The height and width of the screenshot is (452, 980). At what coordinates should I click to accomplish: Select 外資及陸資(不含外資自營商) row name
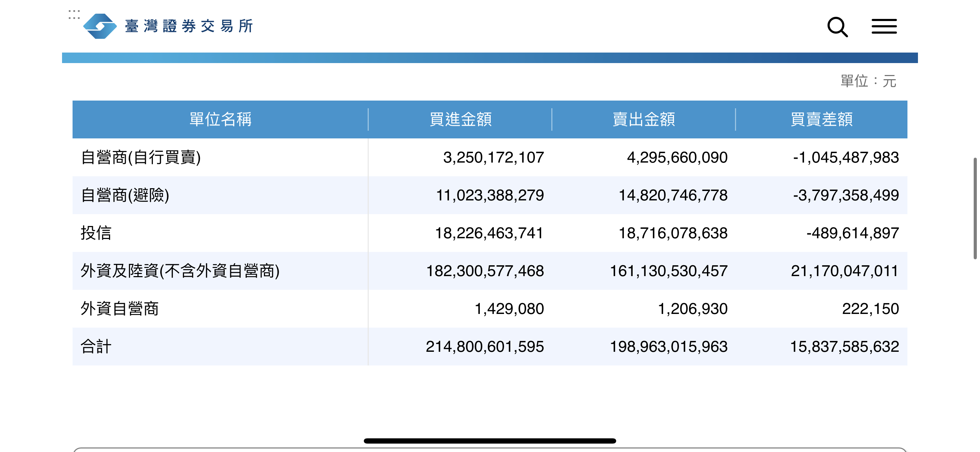click(x=180, y=271)
